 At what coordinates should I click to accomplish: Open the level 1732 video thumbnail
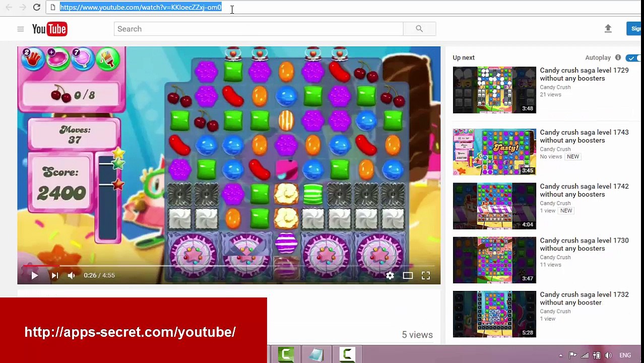[x=494, y=314]
